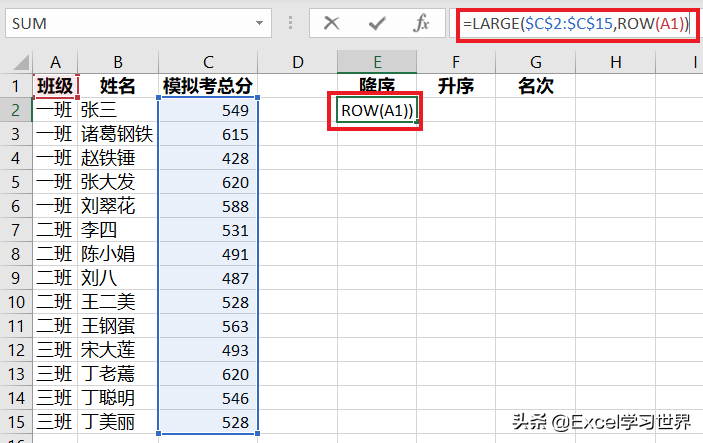Click the score cell 487
The height and width of the screenshot is (443, 703).
(x=208, y=278)
